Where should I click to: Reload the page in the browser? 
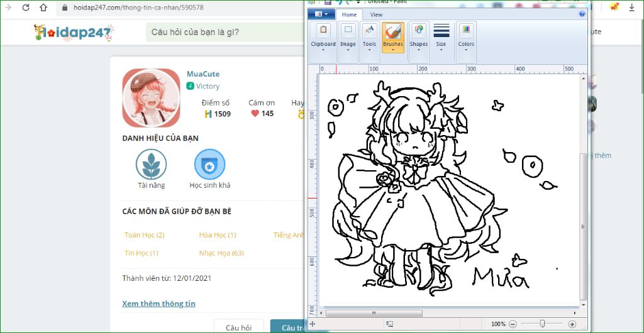tap(26, 8)
